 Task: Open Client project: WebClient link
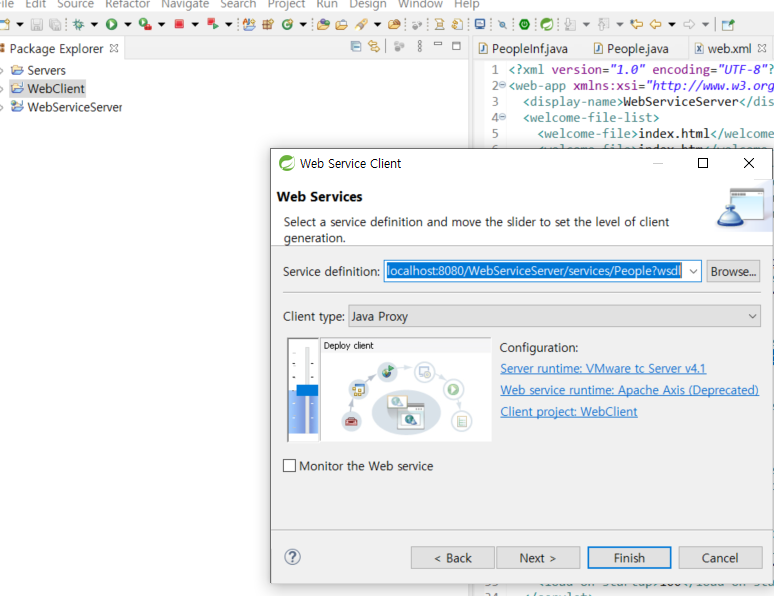[569, 412]
